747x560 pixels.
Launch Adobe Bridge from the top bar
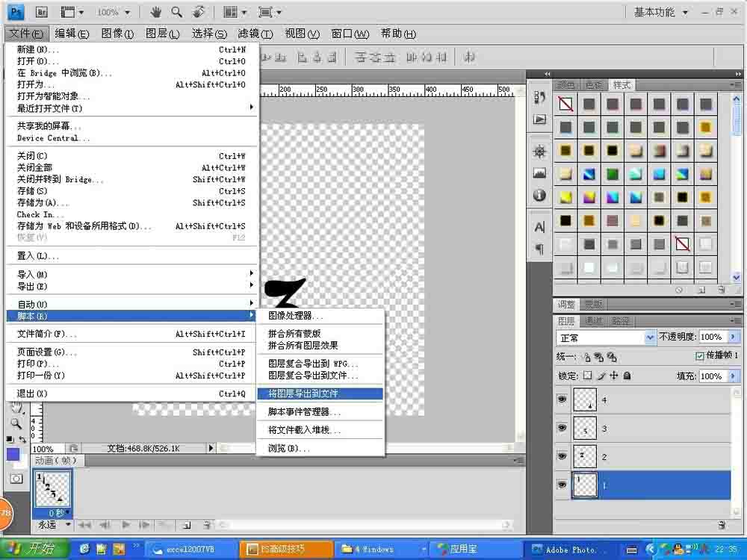point(42,12)
